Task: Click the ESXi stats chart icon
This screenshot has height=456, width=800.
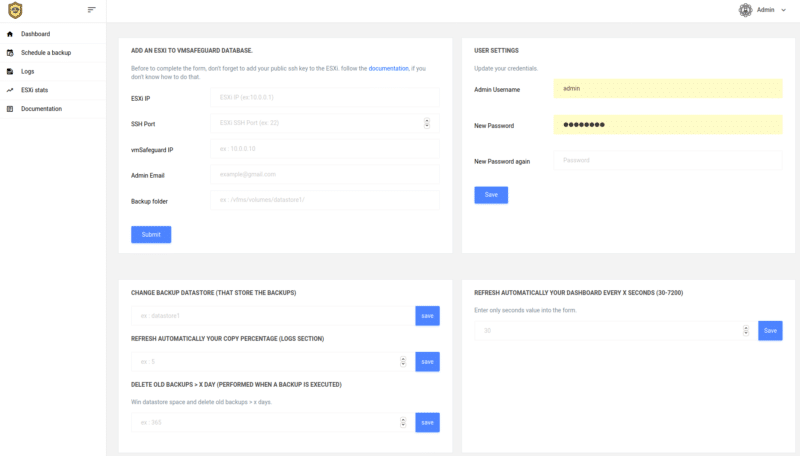Action: [x=10, y=90]
